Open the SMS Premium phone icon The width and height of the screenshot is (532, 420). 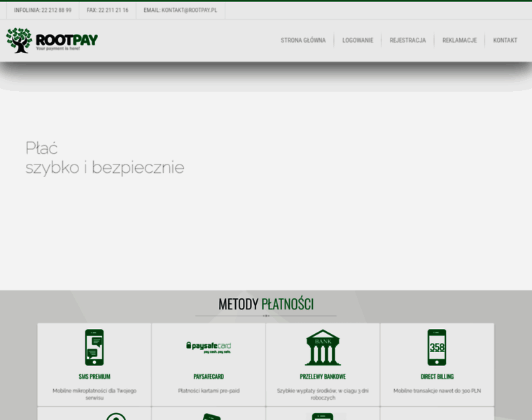(94, 347)
